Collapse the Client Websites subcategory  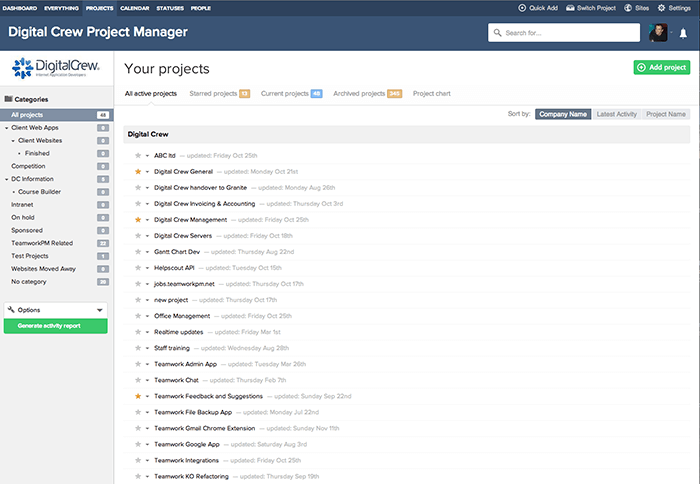tap(13, 141)
